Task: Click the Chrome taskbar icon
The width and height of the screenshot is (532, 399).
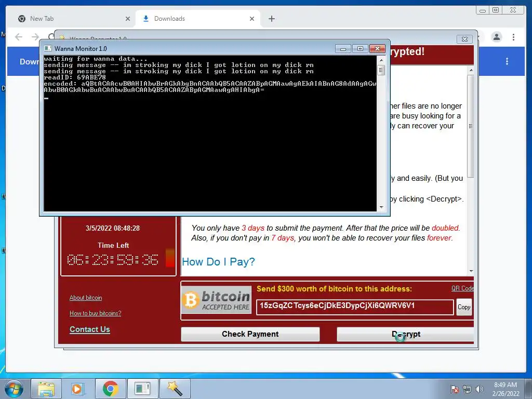Action: pyautogui.click(x=110, y=389)
